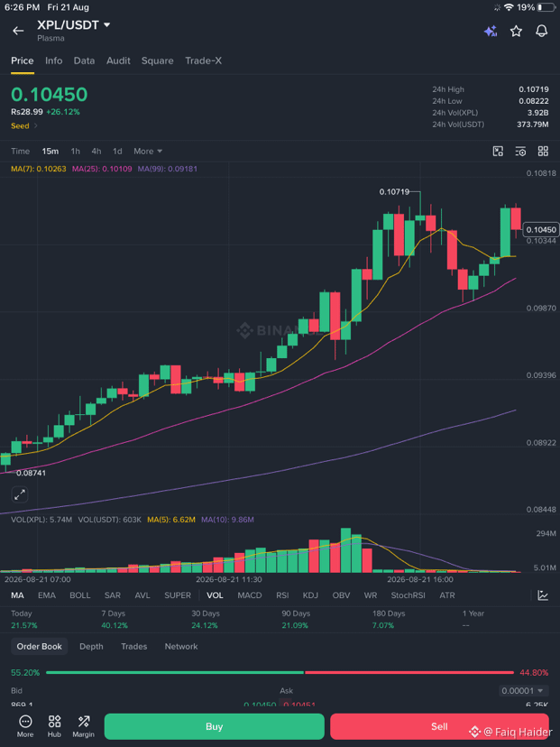560x747 pixels.
Task: Select the 1d interval
Action: [117, 151]
